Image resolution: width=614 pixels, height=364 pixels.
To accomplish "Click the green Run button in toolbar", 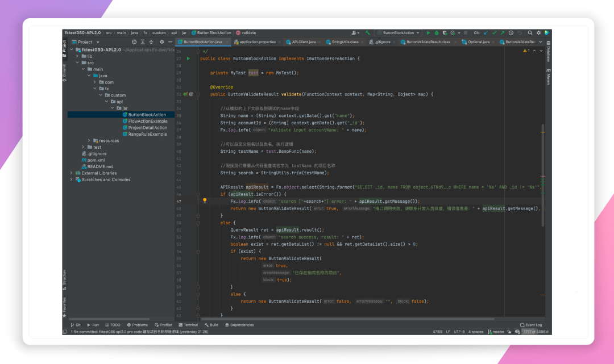I will tap(429, 33).
